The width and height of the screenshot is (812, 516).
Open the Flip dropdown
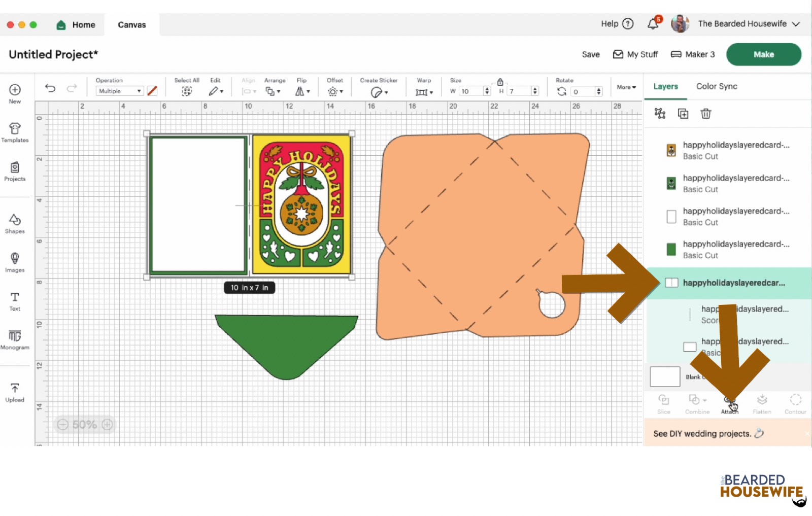click(x=302, y=91)
